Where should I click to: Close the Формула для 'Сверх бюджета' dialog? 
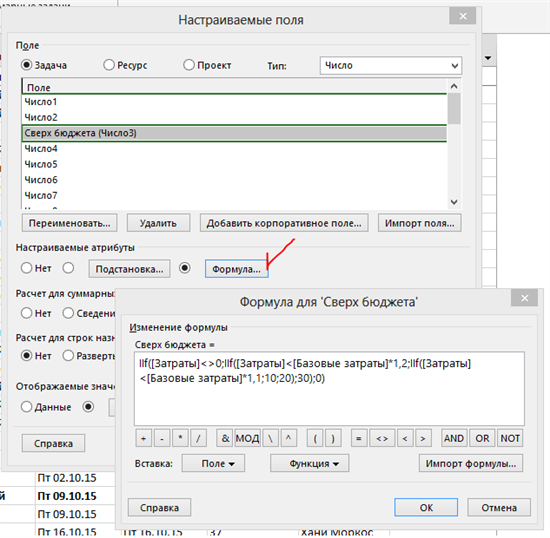click(524, 298)
